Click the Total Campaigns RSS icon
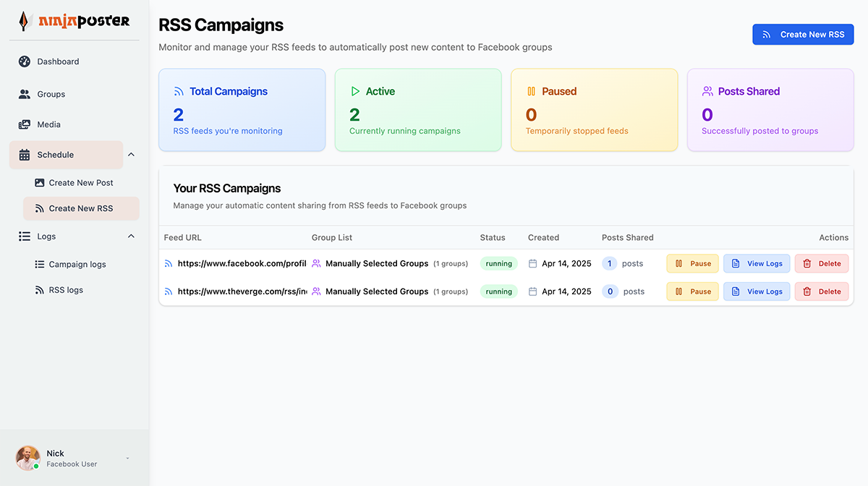868x486 pixels. coord(179,92)
